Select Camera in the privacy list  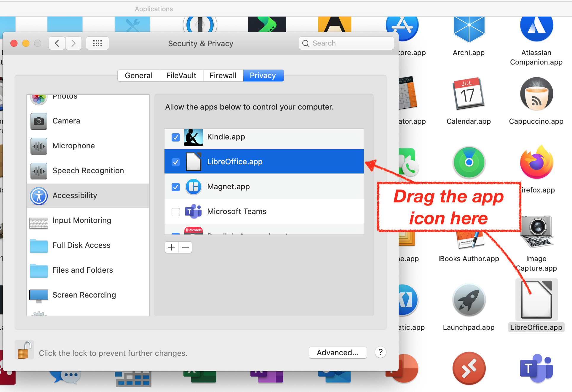tap(66, 121)
